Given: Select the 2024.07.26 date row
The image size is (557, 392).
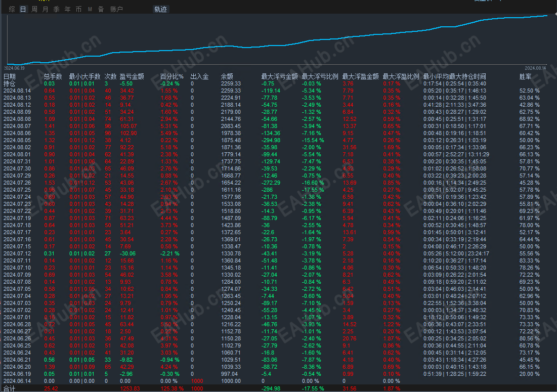Looking at the screenshot, I should [17, 183].
